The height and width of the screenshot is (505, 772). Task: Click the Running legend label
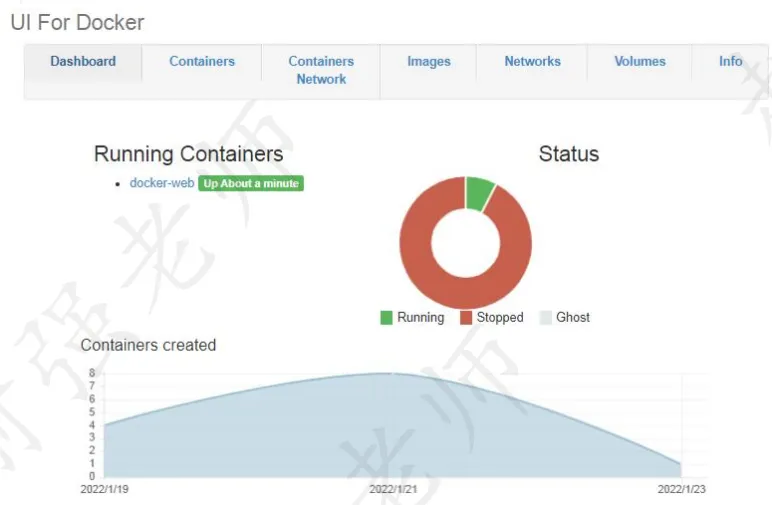[x=420, y=317]
